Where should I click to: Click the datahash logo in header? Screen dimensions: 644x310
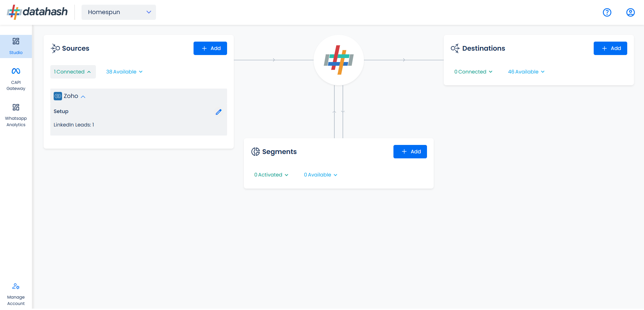pos(37,12)
